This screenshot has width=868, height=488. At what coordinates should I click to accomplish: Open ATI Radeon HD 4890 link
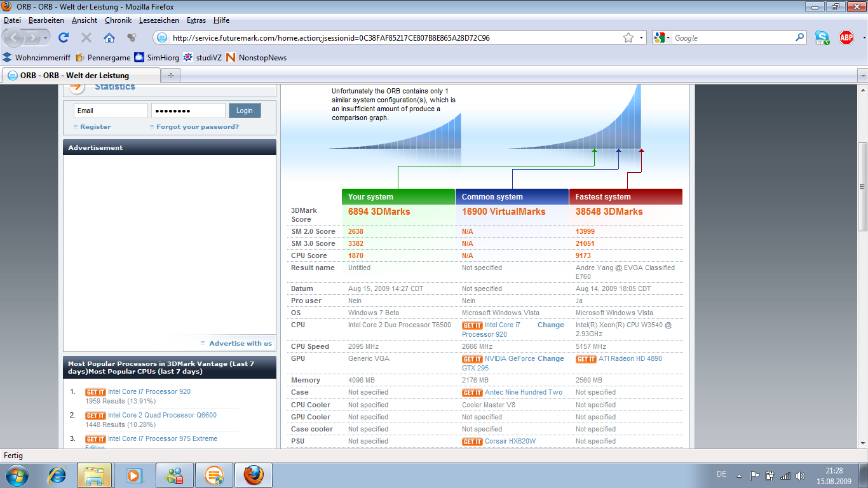[630, 359]
